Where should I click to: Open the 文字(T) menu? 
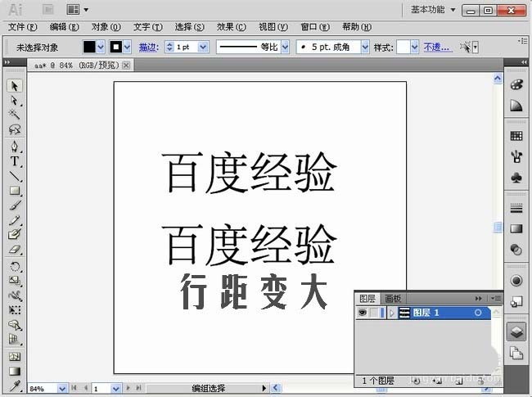pyautogui.click(x=147, y=27)
